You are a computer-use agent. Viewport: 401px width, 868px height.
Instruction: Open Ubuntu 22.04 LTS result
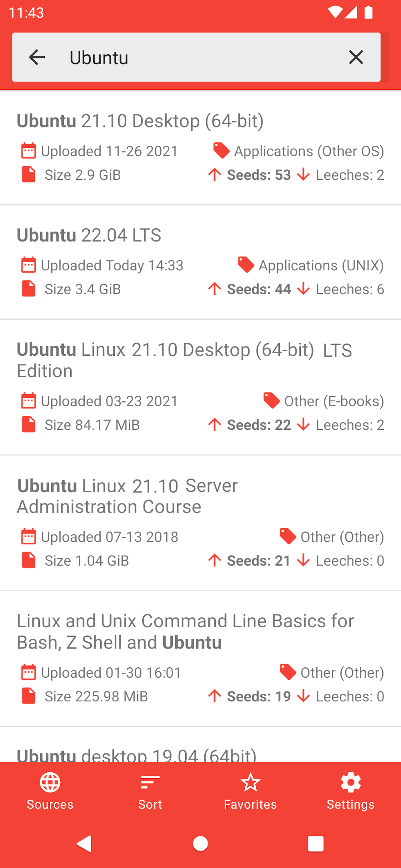click(89, 235)
